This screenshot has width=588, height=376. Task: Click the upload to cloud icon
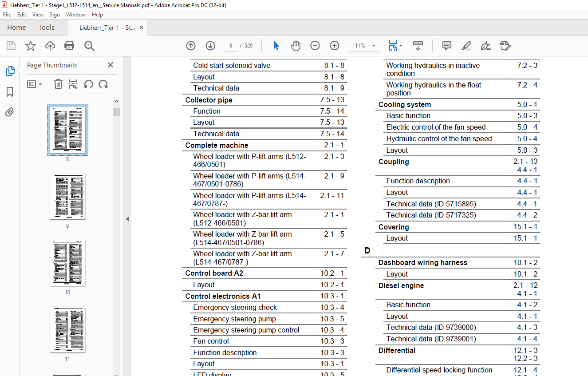click(x=50, y=46)
